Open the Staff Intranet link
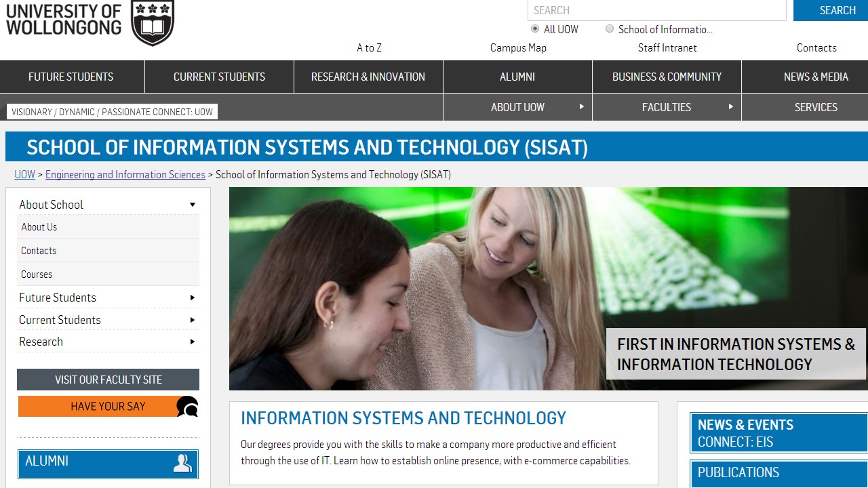This screenshot has height=488, width=868. 667,47
